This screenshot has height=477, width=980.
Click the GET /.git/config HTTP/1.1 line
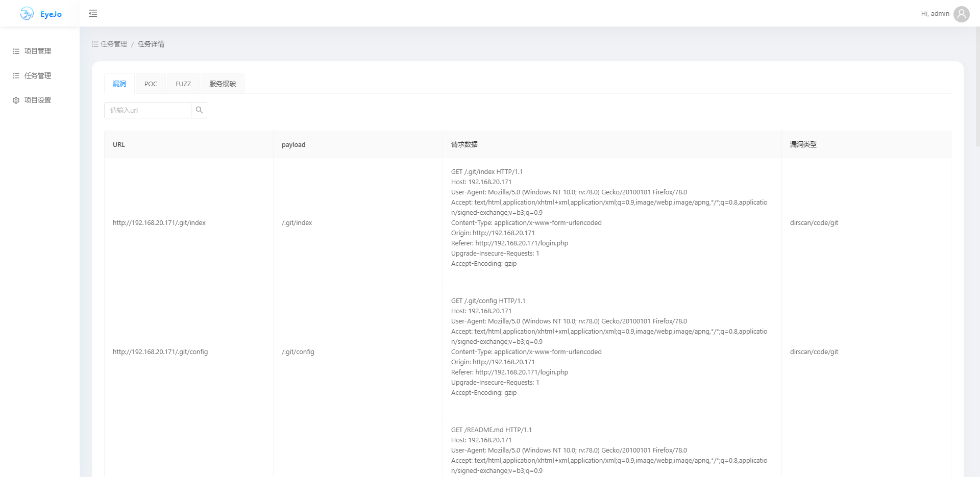point(488,301)
